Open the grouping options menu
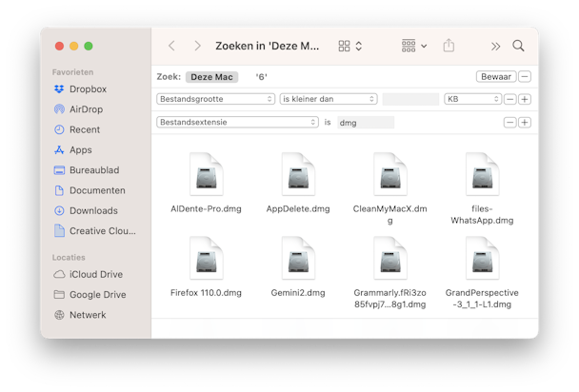Image resolution: width=579 pixels, height=392 pixels. coord(414,46)
